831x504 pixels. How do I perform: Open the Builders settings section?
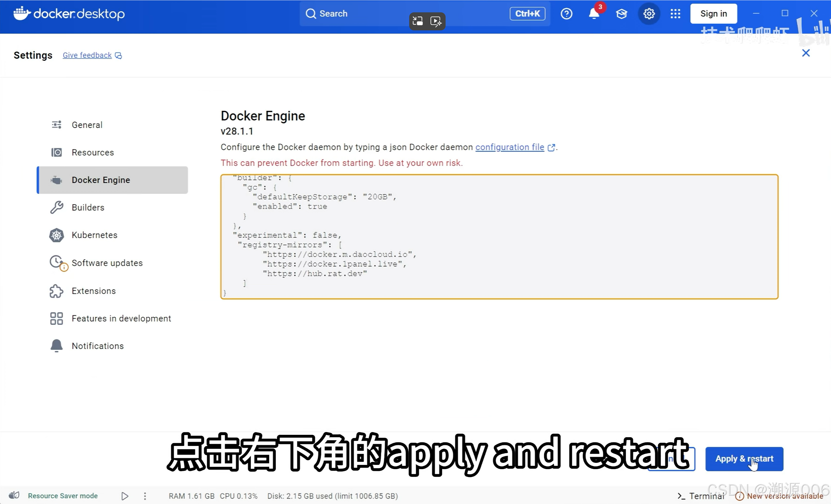(x=112, y=208)
